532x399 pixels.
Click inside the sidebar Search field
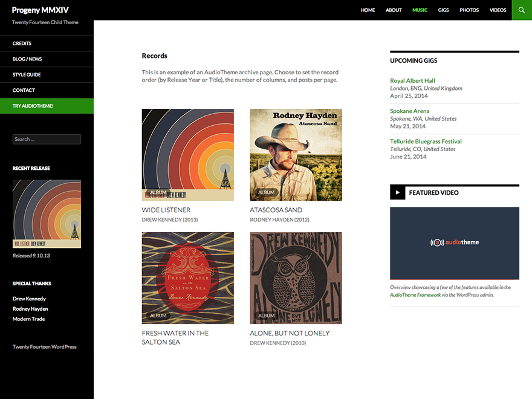(x=47, y=139)
